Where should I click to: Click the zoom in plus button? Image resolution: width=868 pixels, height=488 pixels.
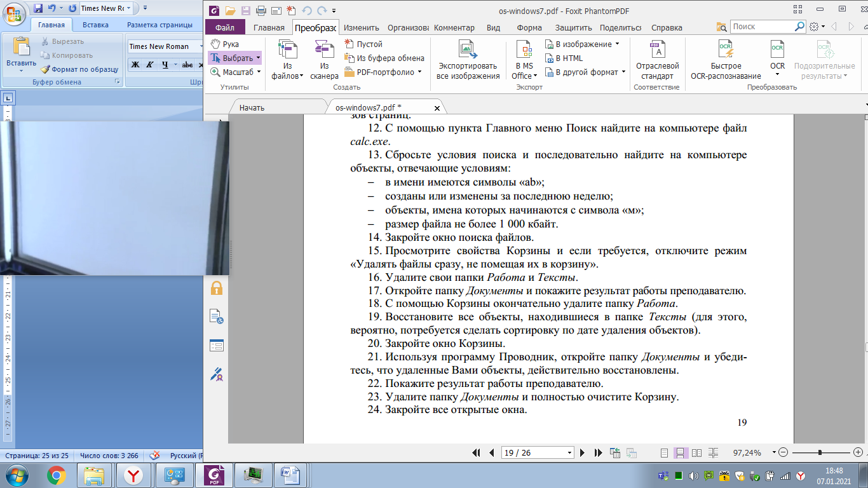tap(858, 452)
